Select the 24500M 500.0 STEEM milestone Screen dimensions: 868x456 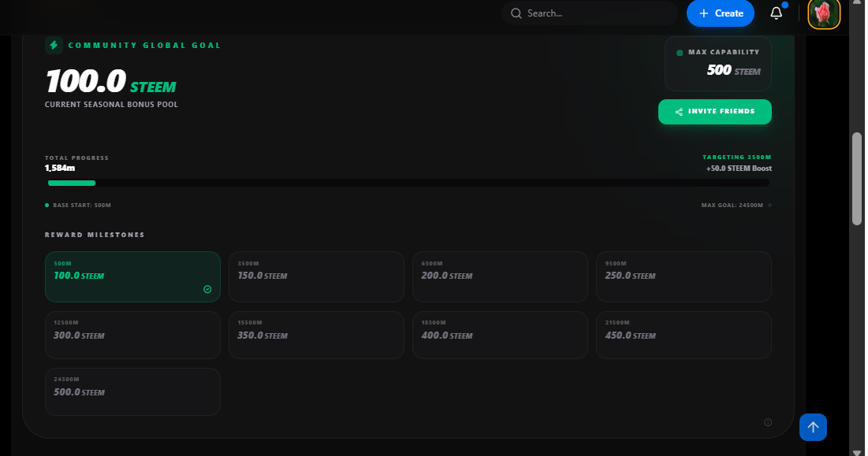133,392
